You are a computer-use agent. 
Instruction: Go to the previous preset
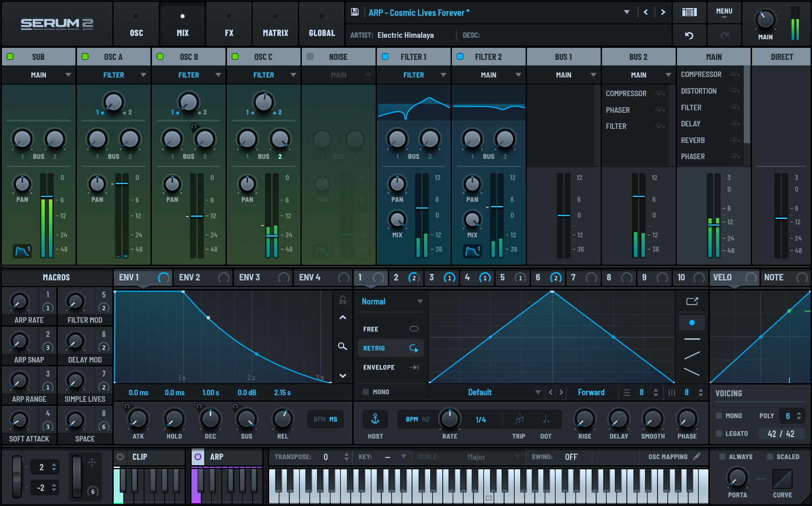645,12
